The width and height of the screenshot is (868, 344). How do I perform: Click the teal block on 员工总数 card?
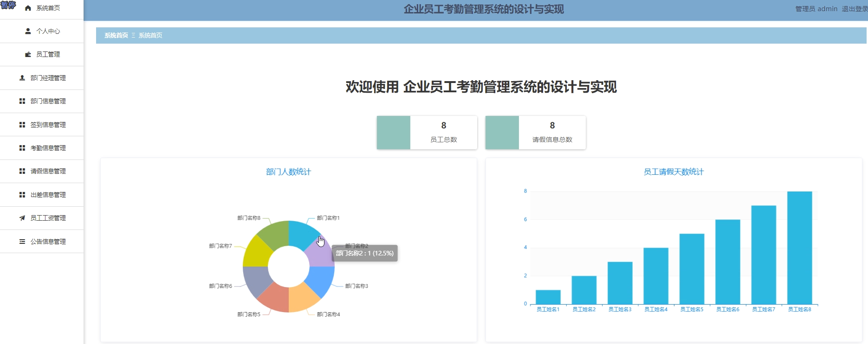coord(394,133)
